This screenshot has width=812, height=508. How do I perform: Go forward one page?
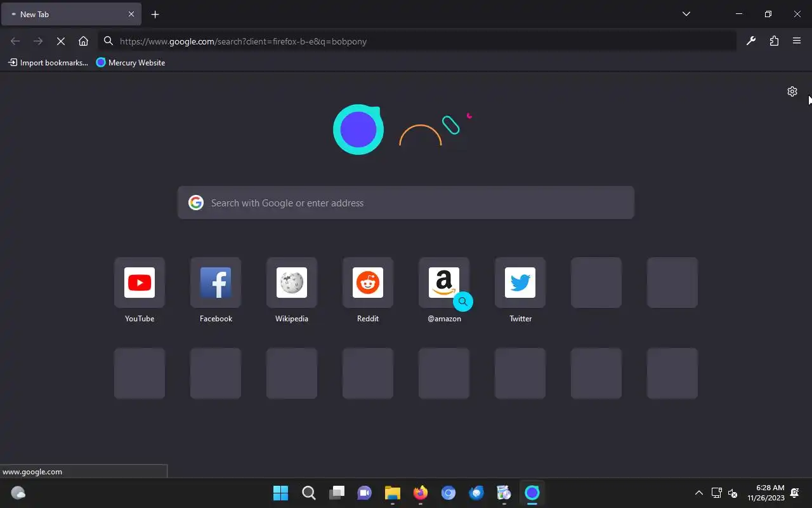click(x=38, y=41)
